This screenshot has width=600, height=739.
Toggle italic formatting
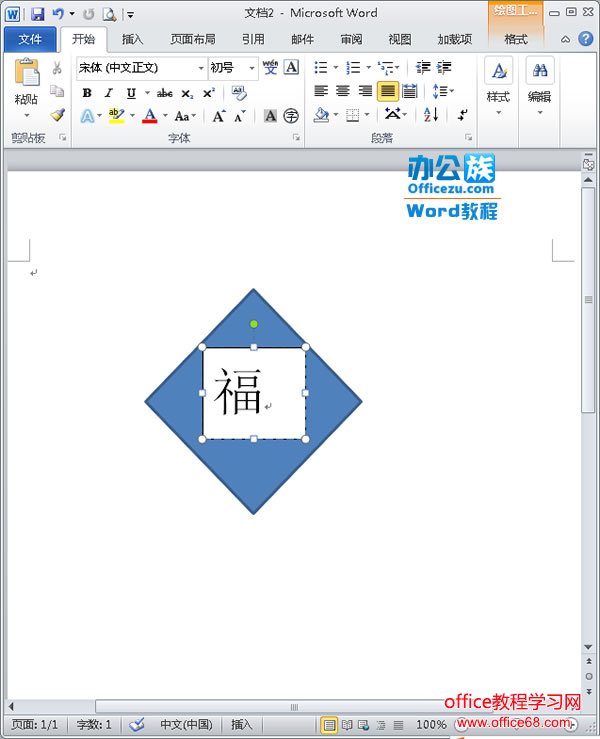pyautogui.click(x=109, y=93)
